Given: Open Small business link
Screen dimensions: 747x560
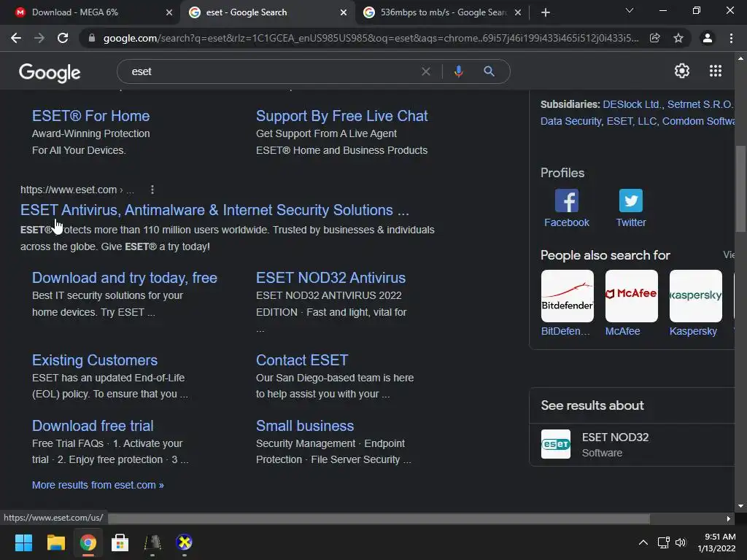Looking at the screenshot, I should [305, 426].
